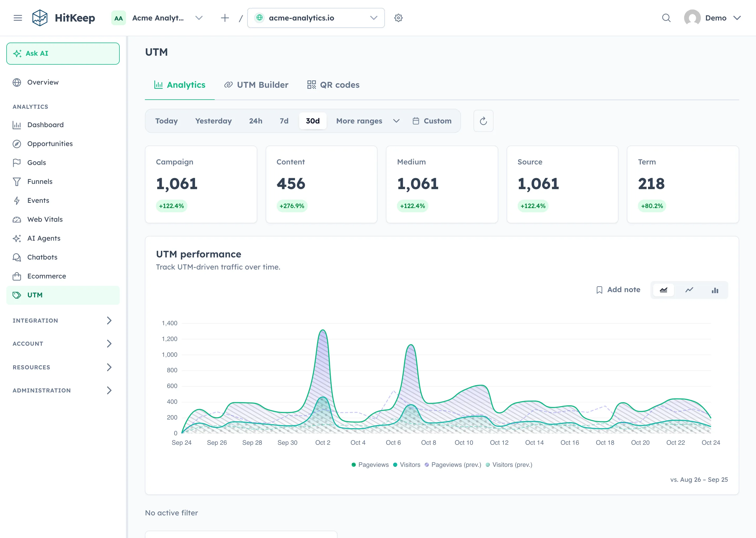Expand the Administration sidebar section
This screenshot has height=538, width=756.
pos(63,390)
